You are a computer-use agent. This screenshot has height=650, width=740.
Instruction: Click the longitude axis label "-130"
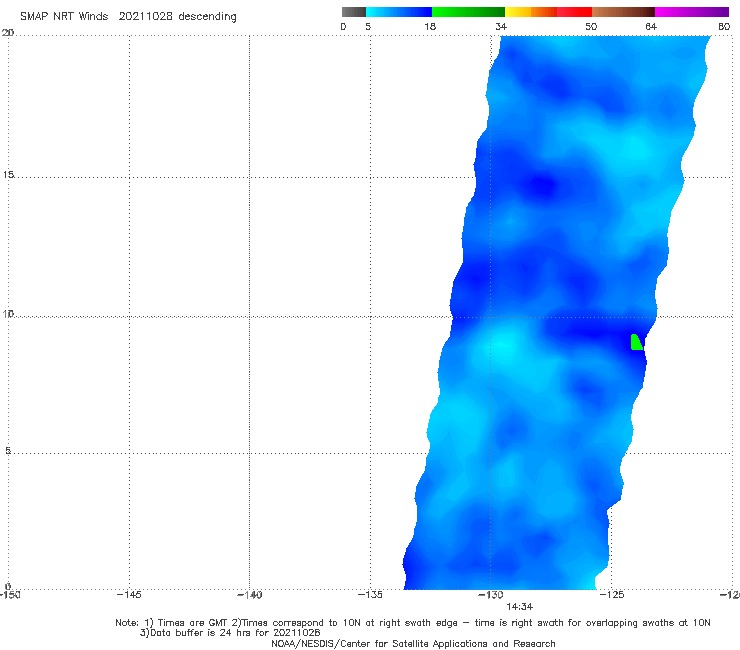[491, 595]
